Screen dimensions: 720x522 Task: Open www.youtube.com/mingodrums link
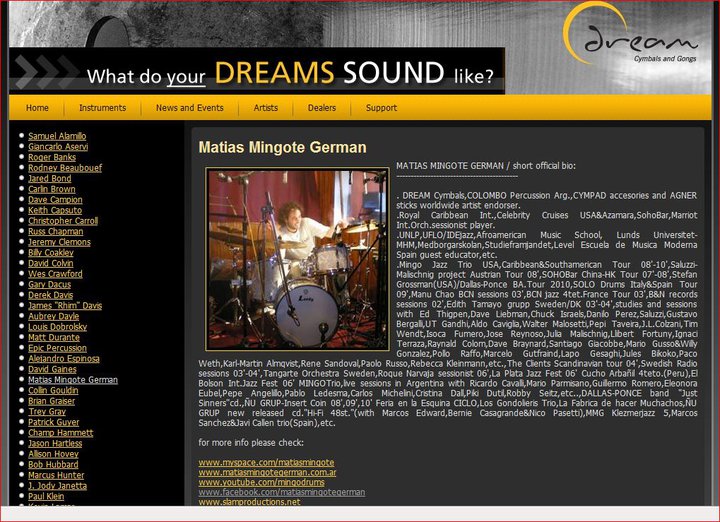coord(261,482)
